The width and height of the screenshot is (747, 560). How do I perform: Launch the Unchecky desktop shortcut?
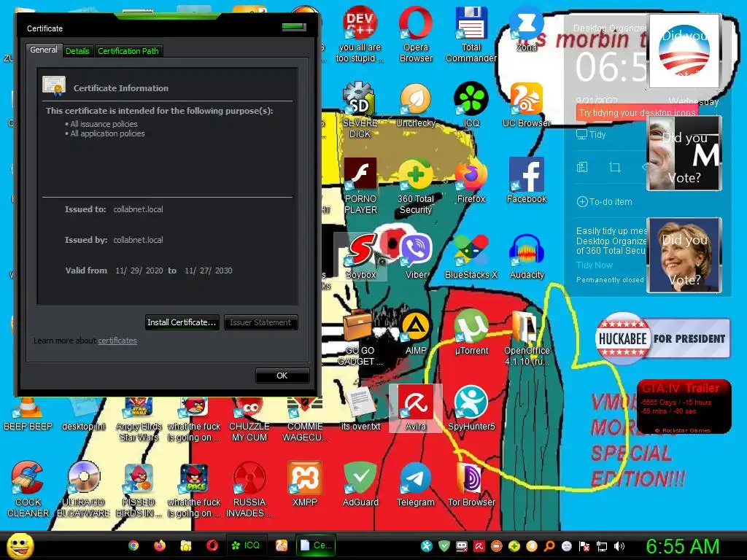415,105
